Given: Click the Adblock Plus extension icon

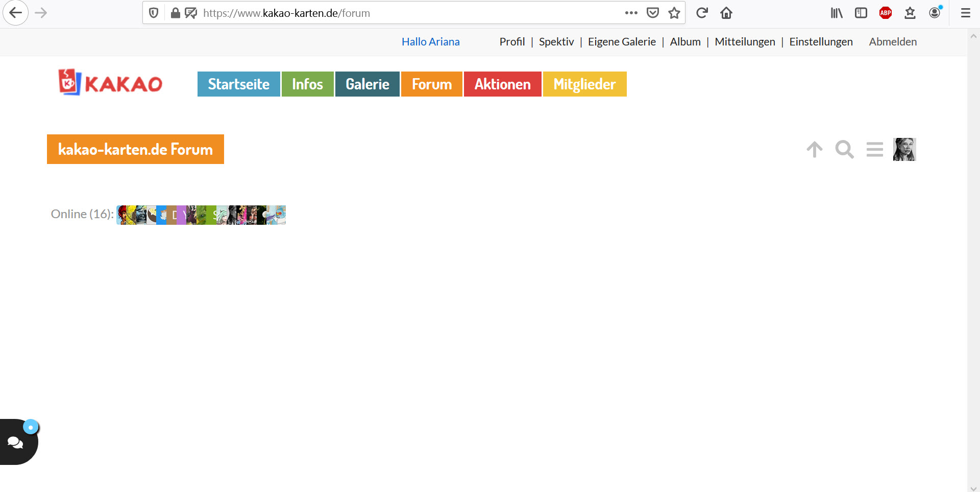Looking at the screenshot, I should pyautogui.click(x=886, y=13).
